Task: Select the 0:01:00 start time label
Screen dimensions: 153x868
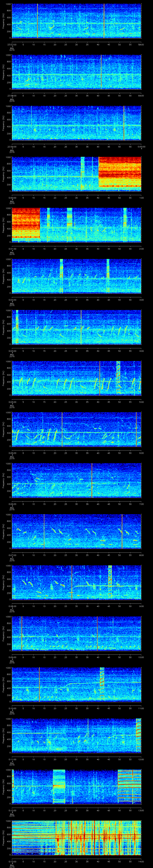Action: click(12, 249)
